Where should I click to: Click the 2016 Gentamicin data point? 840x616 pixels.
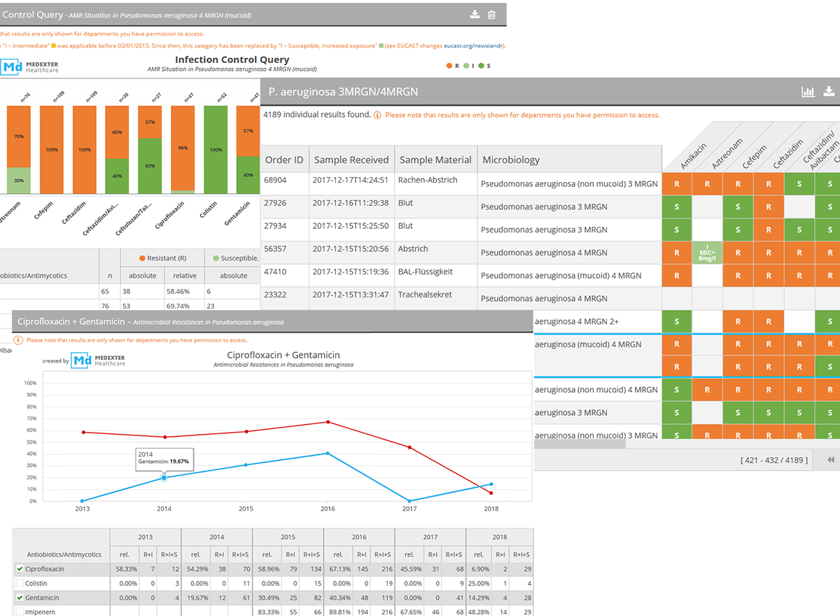(328, 454)
